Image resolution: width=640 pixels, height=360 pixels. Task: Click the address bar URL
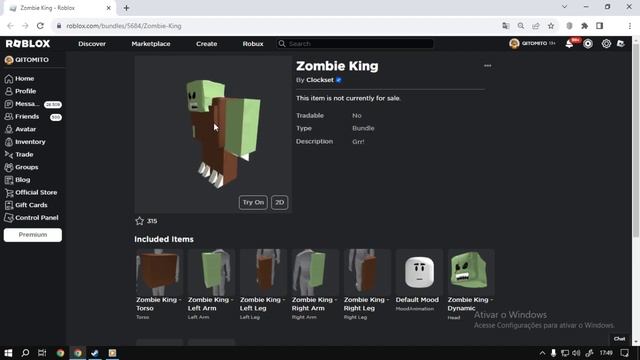tap(124, 26)
